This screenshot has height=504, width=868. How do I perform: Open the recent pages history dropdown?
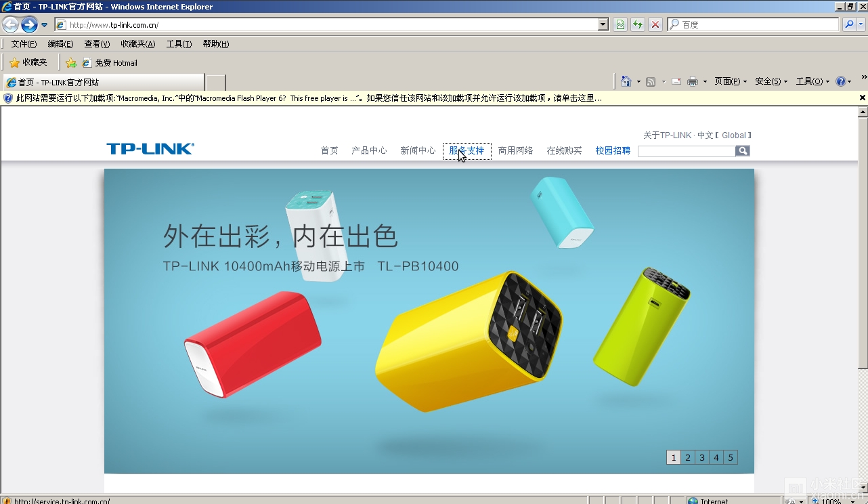pos(45,25)
